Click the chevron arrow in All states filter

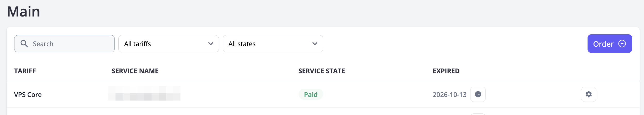click(315, 44)
